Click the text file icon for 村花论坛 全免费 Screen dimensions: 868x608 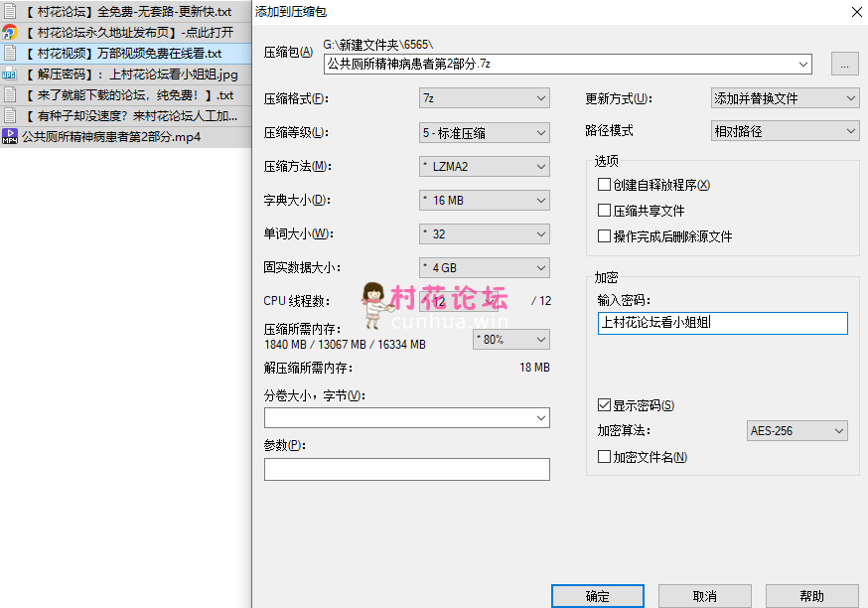9,11
